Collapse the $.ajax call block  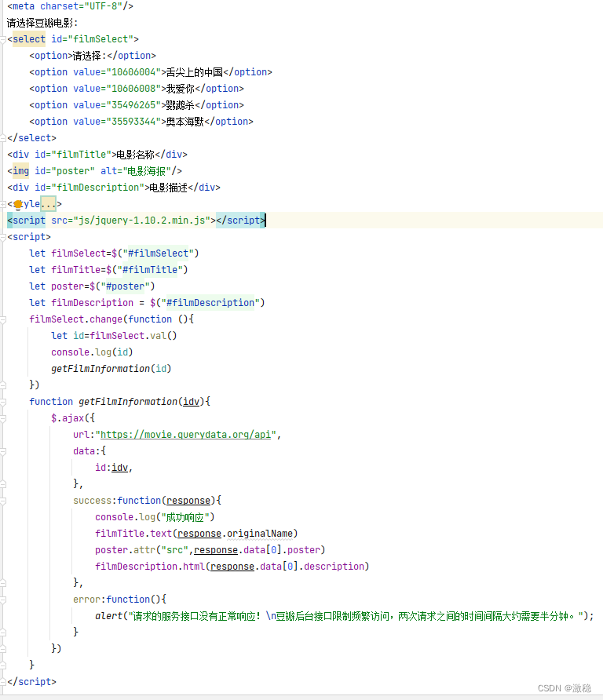point(3,419)
